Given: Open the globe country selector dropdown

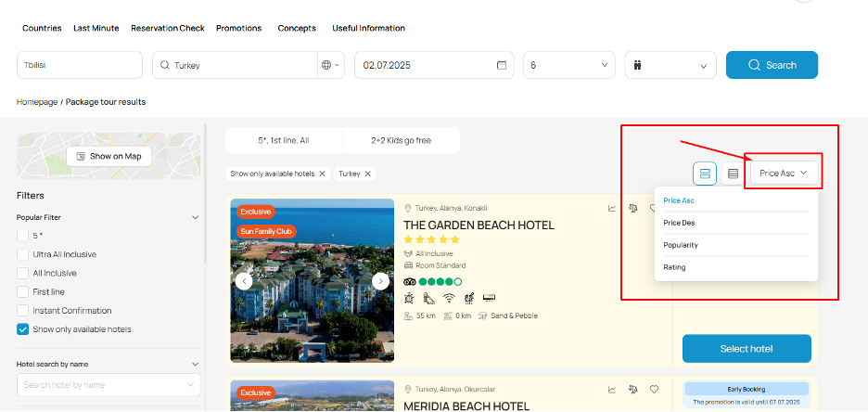Looking at the screenshot, I should click(330, 65).
